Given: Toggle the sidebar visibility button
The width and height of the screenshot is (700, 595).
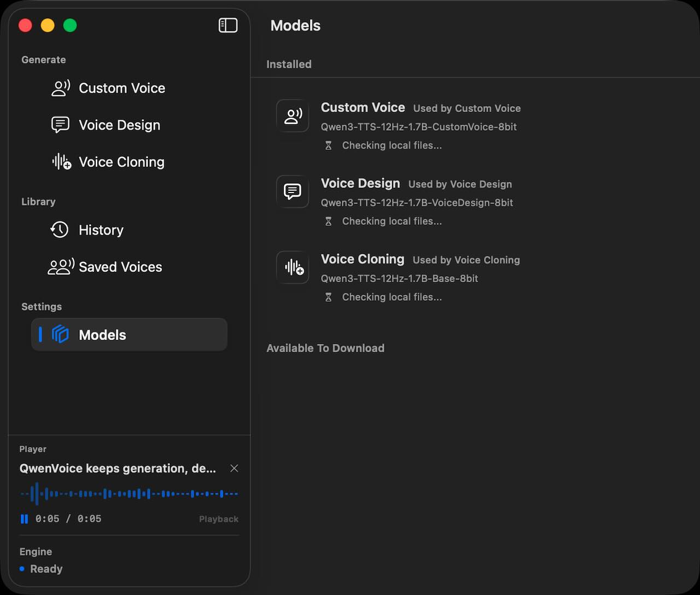Looking at the screenshot, I should [228, 26].
